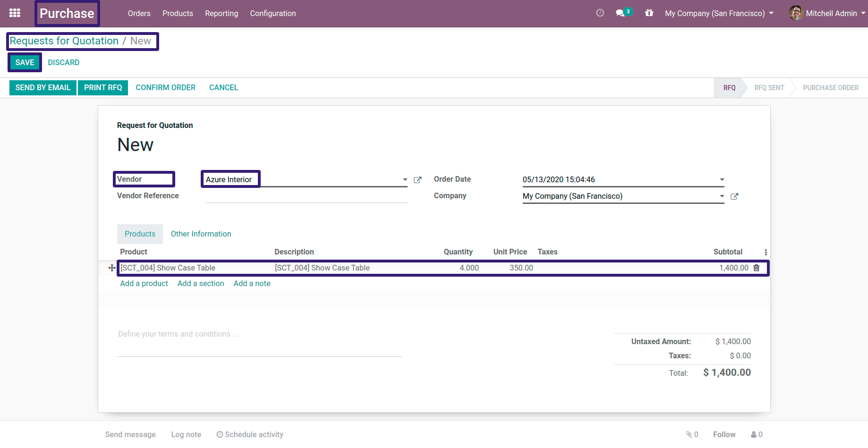Screen dimensions: 868x448
Task: Open Company external link icon
Action: (734, 196)
